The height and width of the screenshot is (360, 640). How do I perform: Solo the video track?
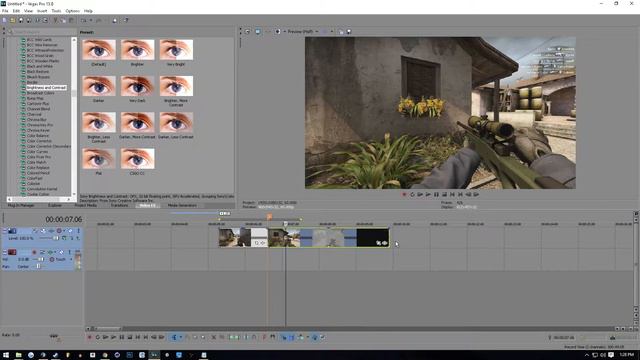point(78,231)
